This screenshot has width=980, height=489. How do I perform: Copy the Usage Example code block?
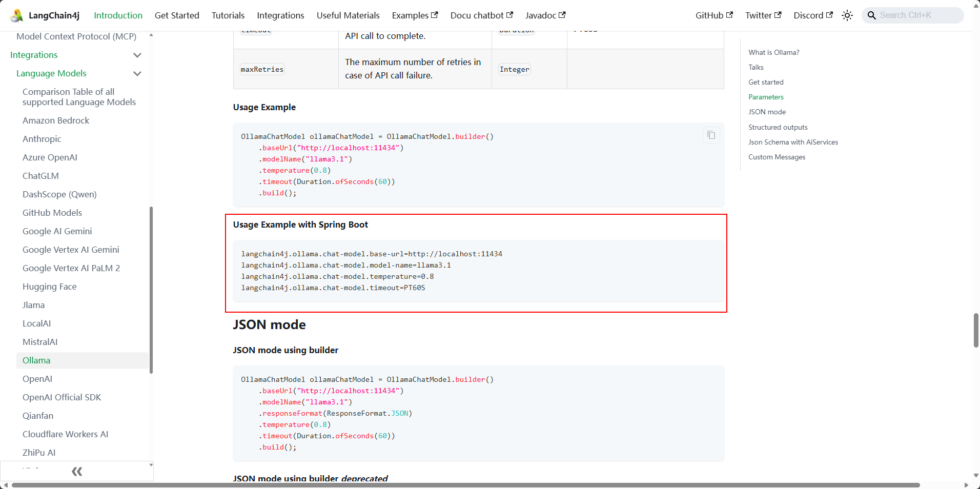point(711,135)
